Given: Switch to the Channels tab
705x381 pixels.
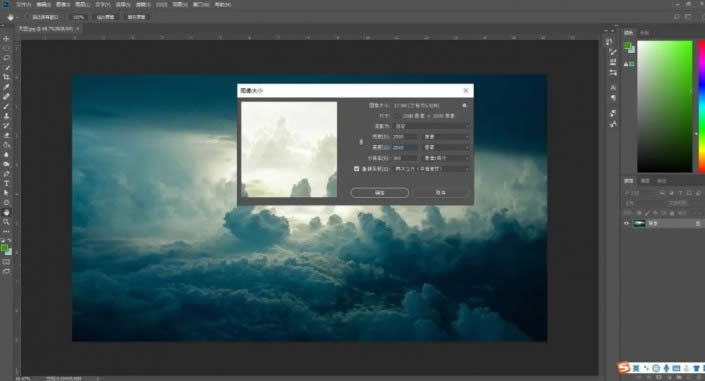Looking at the screenshot, I should [x=645, y=181].
